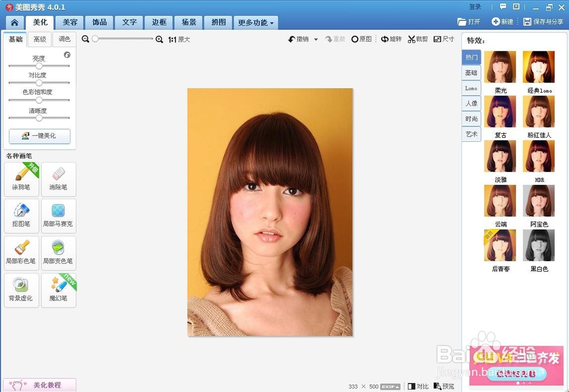569x392 pixels.
Task: Apply the 黑白色 black and white thumbnail
Action: pos(539,245)
